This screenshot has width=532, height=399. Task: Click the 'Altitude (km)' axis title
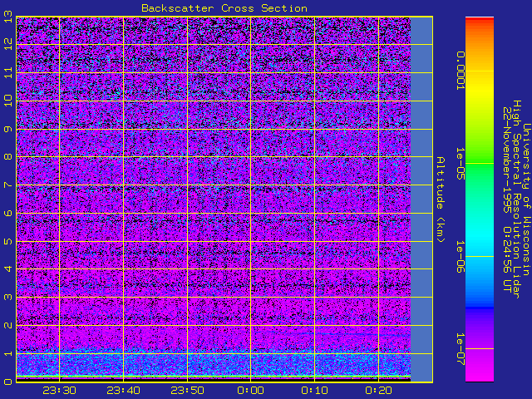click(x=440, y=199)
